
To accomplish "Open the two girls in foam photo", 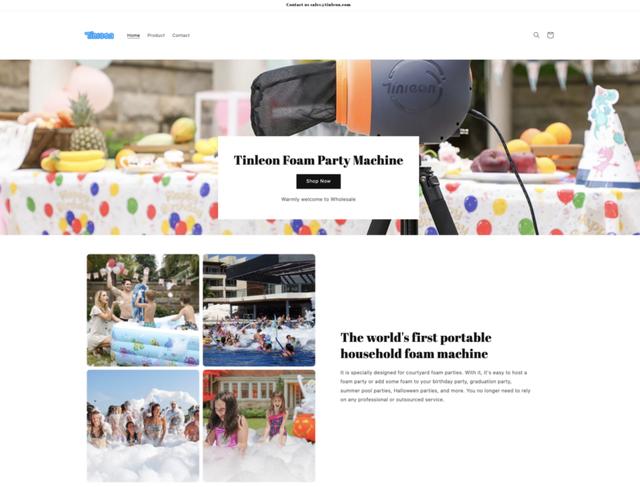I will (x=259, y=426).
